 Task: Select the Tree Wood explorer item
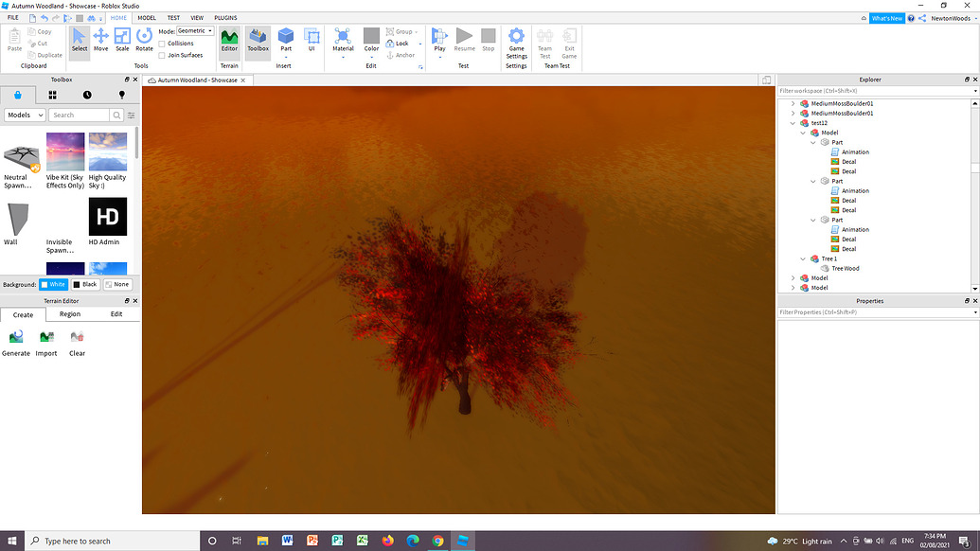click(x=845, y=269)
